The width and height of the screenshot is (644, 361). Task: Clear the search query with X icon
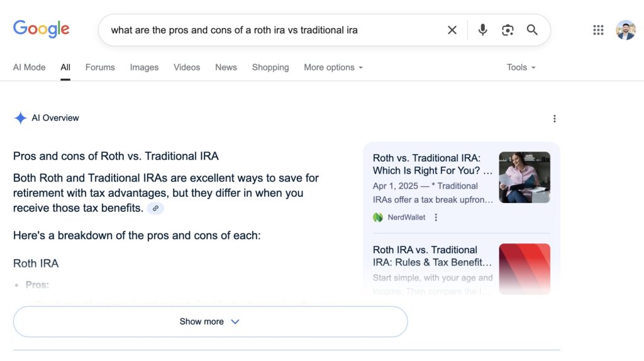[452, 30]
